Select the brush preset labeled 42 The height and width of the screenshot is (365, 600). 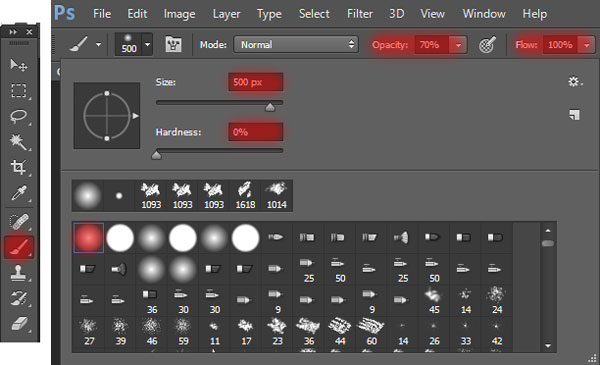pos(496,332)
